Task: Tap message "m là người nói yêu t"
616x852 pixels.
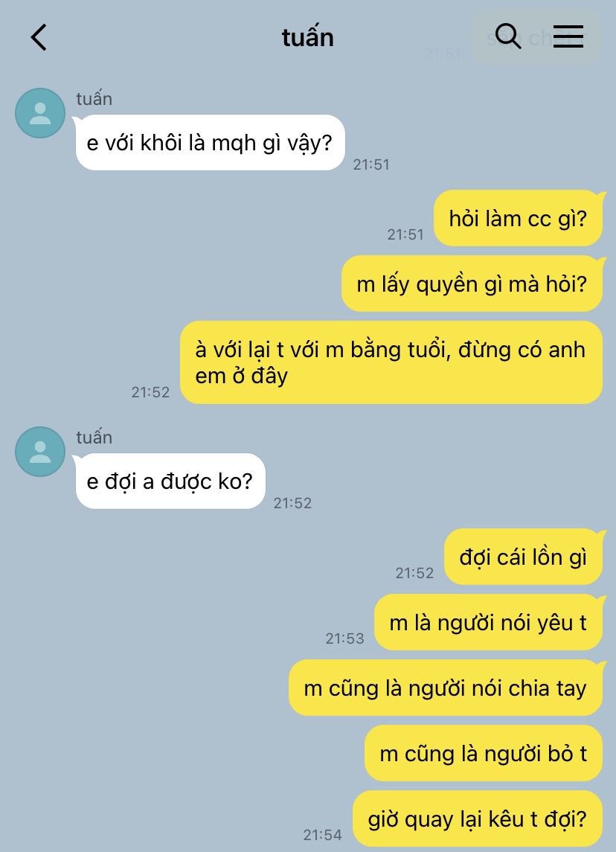Action: click(x=488, y=622)
